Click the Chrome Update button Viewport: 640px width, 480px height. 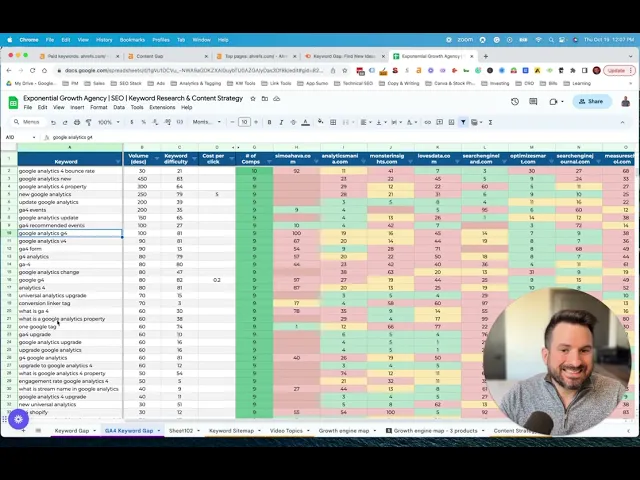(x=619, y=71)
